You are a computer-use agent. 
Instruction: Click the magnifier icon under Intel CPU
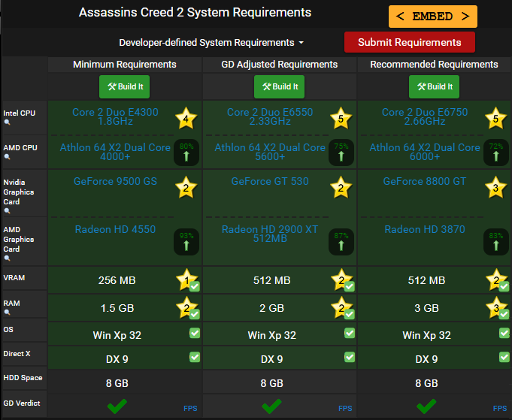tap(7, 122)
